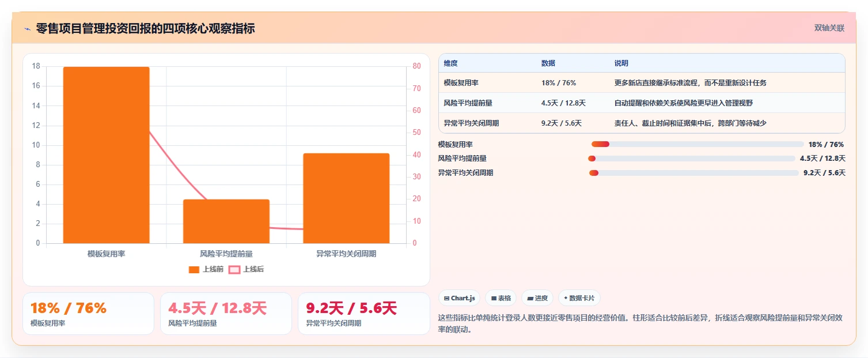This screenshot has width=868, height=358.
Task: Click the 异常平均关闭周期 table row label
Action: pos(471,123)
